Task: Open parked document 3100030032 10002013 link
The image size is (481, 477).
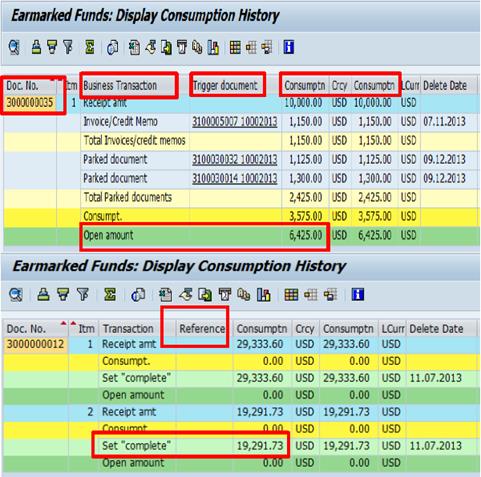Action: [234, 159]
